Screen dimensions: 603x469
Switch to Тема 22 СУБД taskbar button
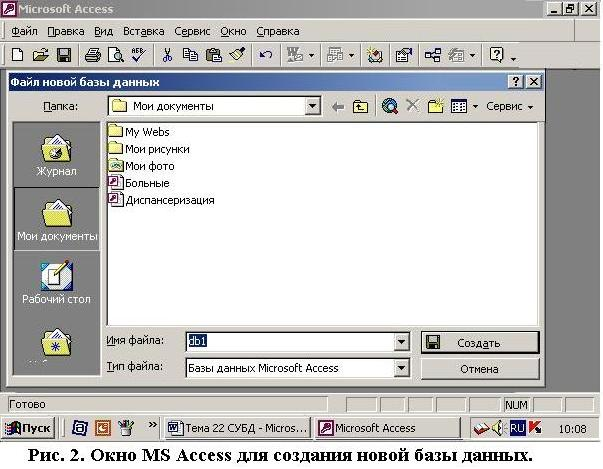pos(238,428)
